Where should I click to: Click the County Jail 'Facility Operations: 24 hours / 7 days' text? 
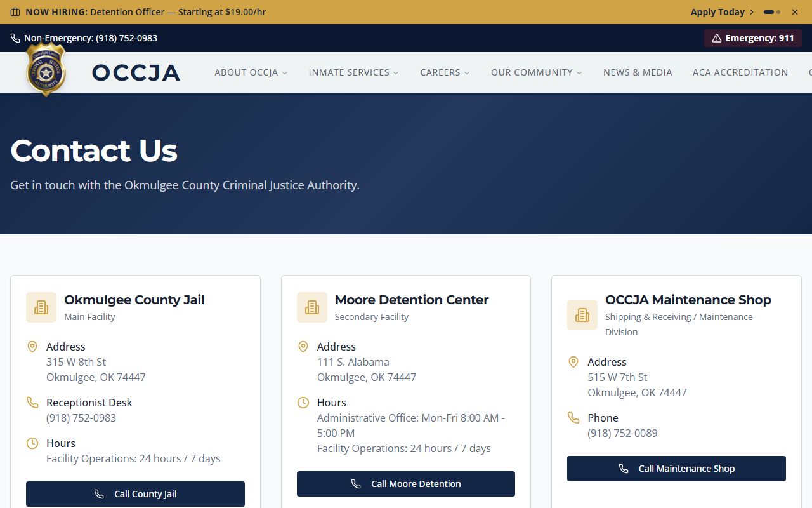[x=133, y=458]
